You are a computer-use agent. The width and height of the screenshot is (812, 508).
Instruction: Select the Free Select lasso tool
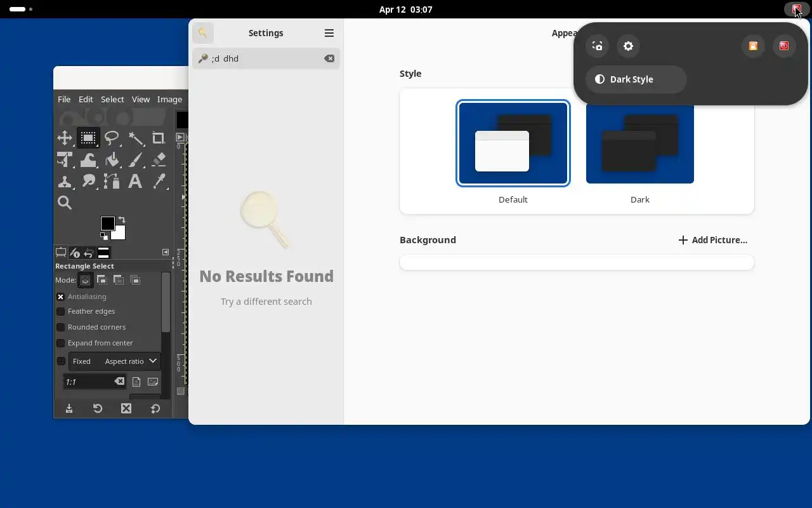point(112,138)
